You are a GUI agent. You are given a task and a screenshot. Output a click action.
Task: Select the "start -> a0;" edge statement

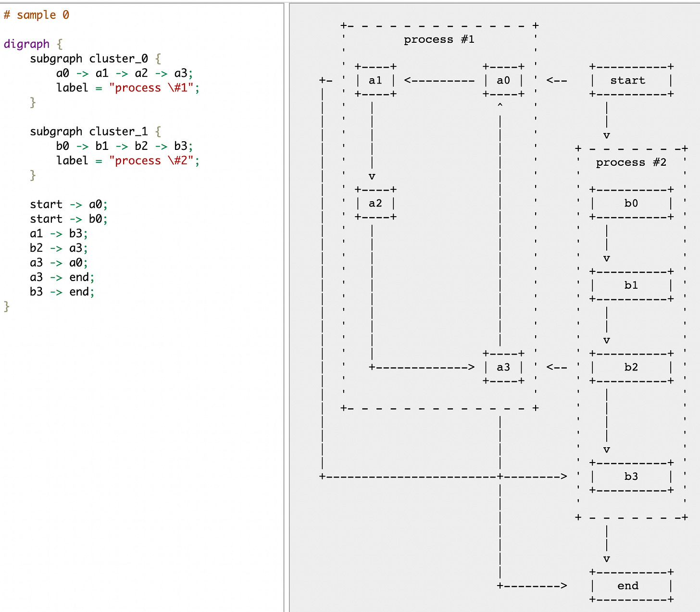point(67,204)
